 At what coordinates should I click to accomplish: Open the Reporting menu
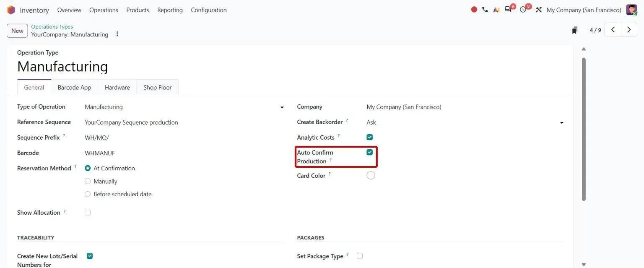click(x=170, y=10)
